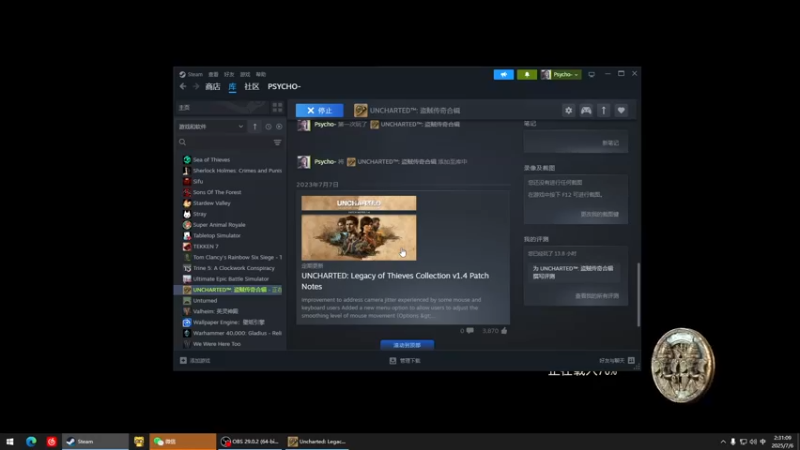Go forward with the right arrow
Viewport: 800px width, 450px height.
(196, 87)
